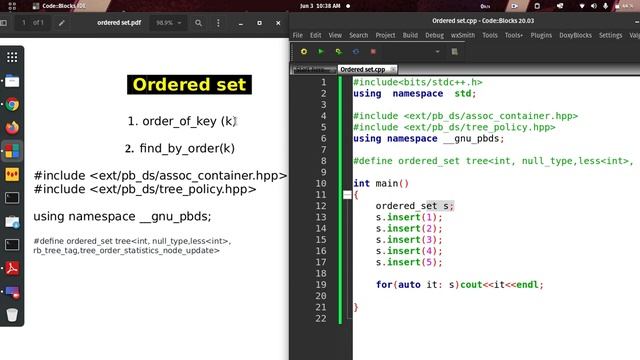
Task: Open the red PDF reader icon in dock
Action: (12, 268)
